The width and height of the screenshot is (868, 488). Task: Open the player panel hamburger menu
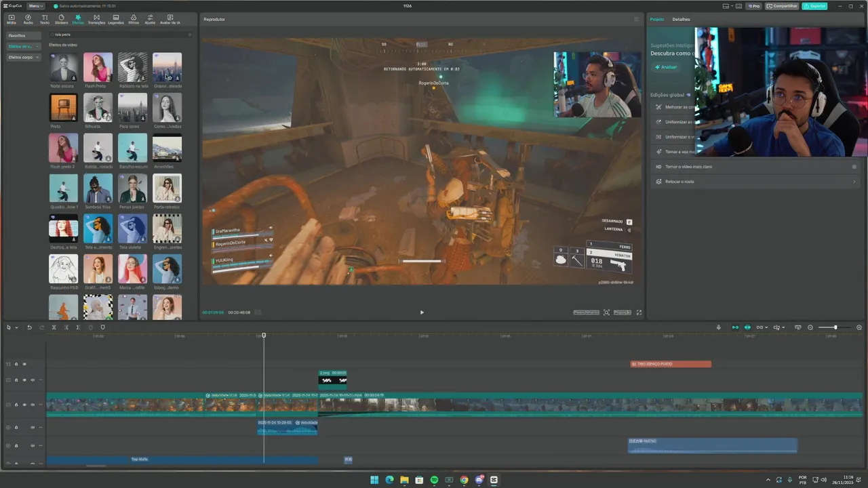click(636, 19)
